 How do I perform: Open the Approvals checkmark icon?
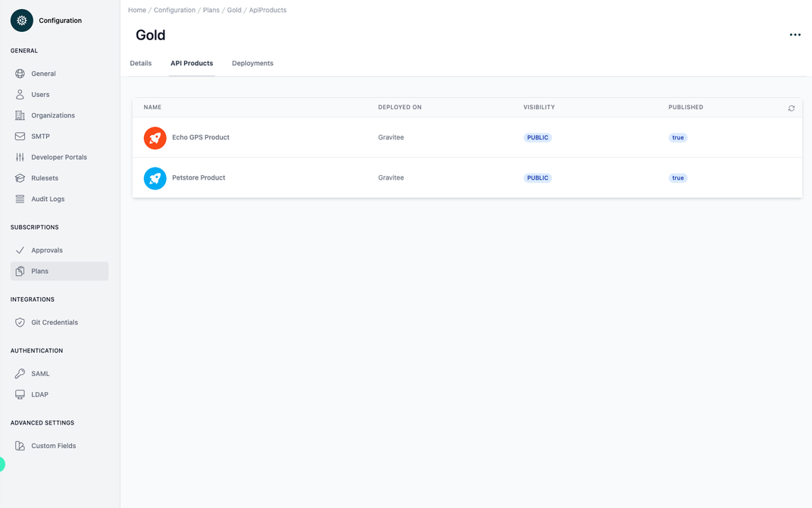pyautogui.click(x=20, y=249)
